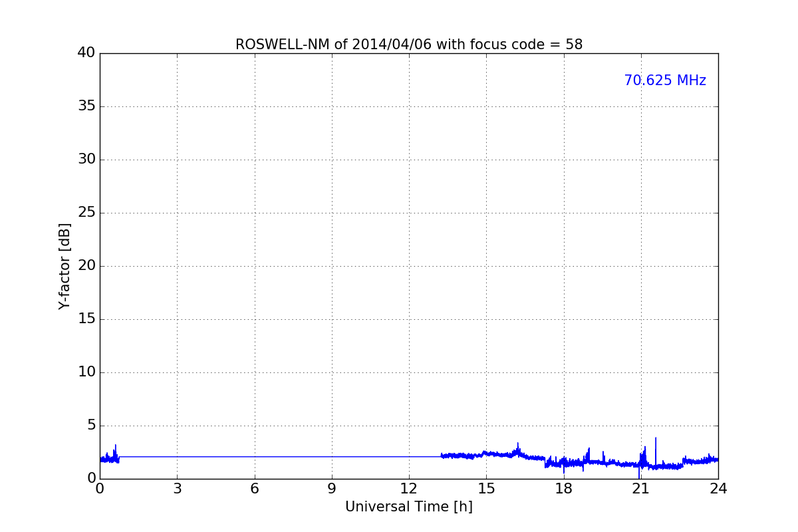Image resolution: width=798 pixels, height=532 pixels.
Task: Click the tall data spike after hour 21
Action: pos(656,452)
